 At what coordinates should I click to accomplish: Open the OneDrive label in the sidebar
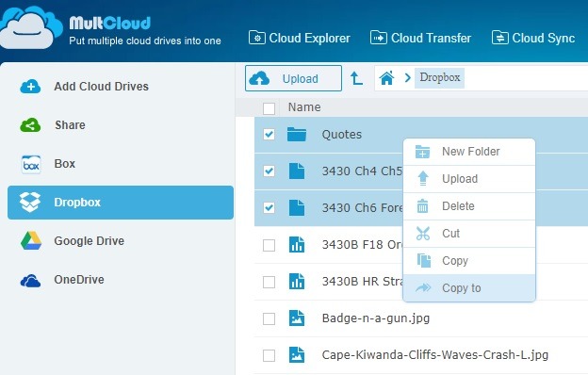[x=79, y=280]
